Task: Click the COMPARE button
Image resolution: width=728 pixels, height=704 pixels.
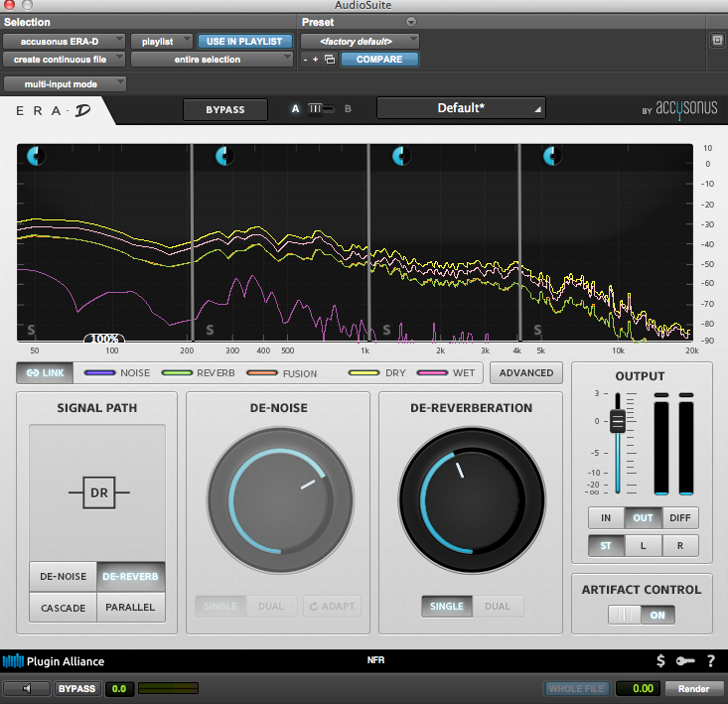Action: pos(379,60)
